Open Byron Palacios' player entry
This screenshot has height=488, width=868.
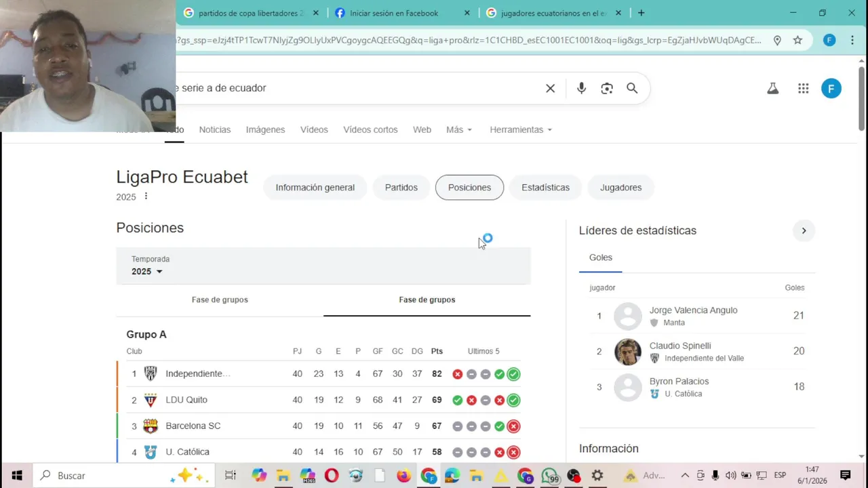[697, 387]
